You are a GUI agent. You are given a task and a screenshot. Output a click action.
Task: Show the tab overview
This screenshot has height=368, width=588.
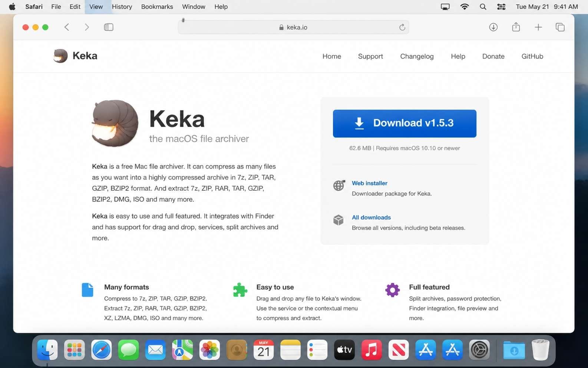(x=560, y=27)
